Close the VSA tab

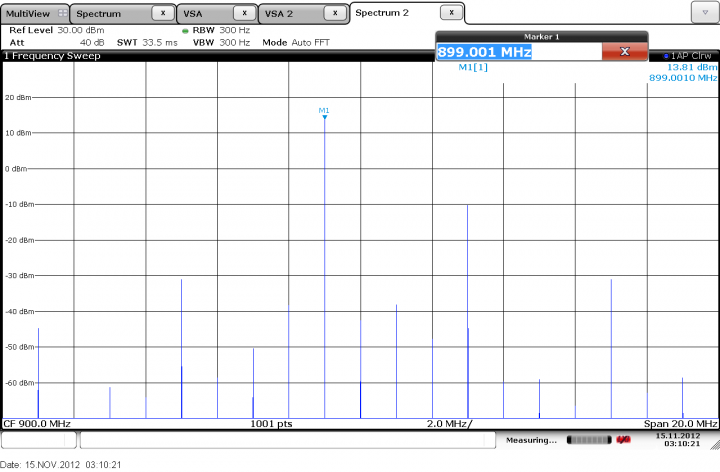[x=244, y=14]
